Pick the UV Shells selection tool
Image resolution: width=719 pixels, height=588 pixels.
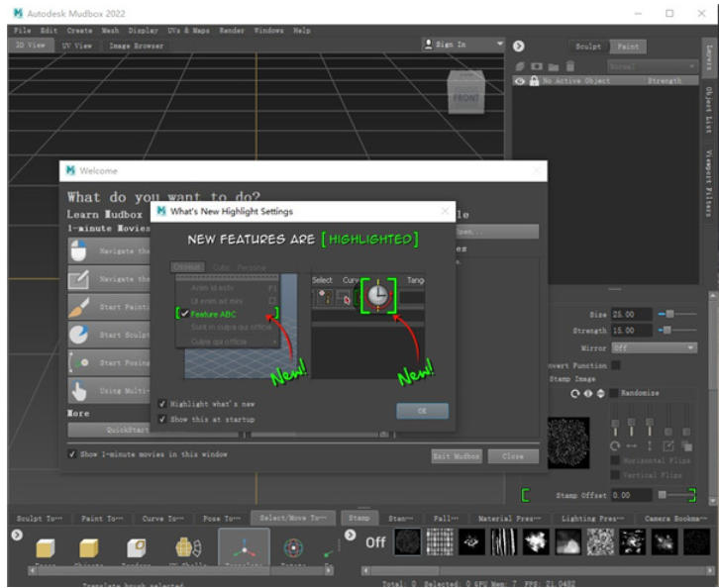click(188, 549)
